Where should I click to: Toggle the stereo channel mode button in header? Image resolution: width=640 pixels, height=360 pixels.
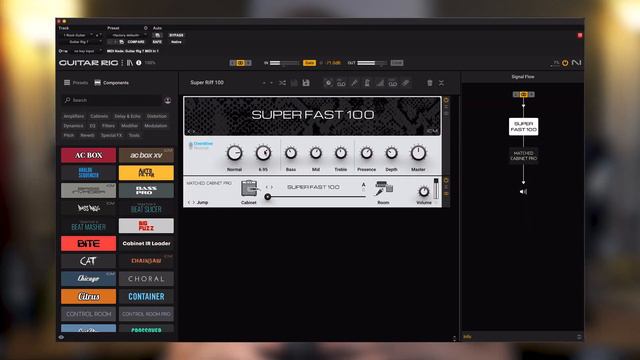click(x=240, y=63)
